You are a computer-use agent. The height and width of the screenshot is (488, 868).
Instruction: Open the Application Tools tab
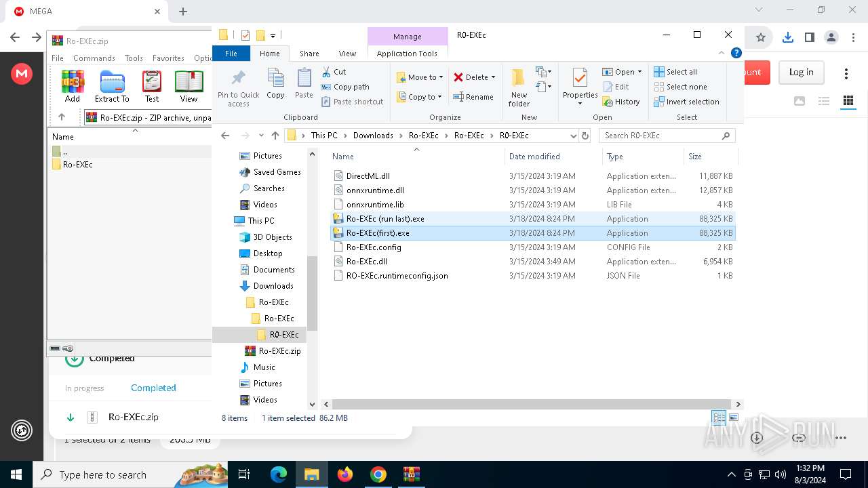pos(407,54)
